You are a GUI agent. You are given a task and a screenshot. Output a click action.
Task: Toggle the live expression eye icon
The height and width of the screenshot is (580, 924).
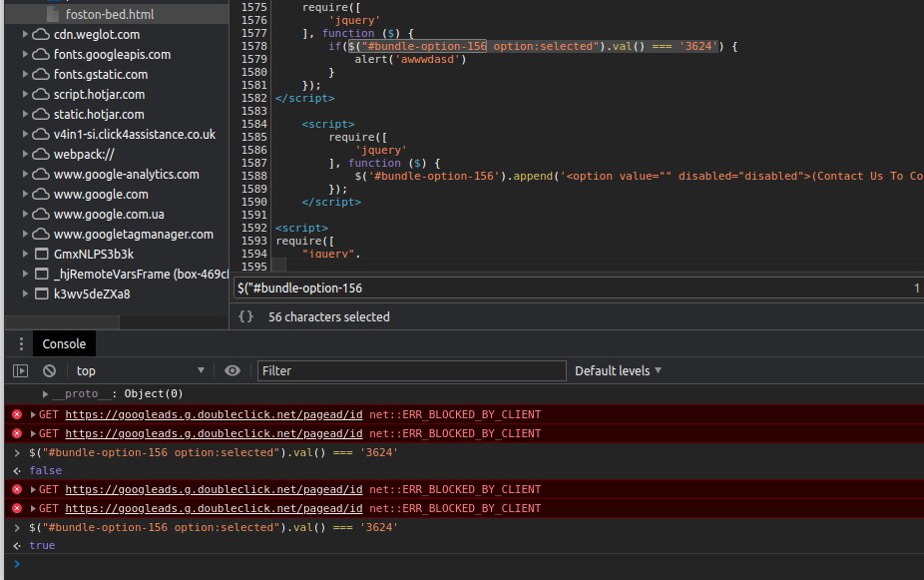pyautogui.click(x=232, y=370)
